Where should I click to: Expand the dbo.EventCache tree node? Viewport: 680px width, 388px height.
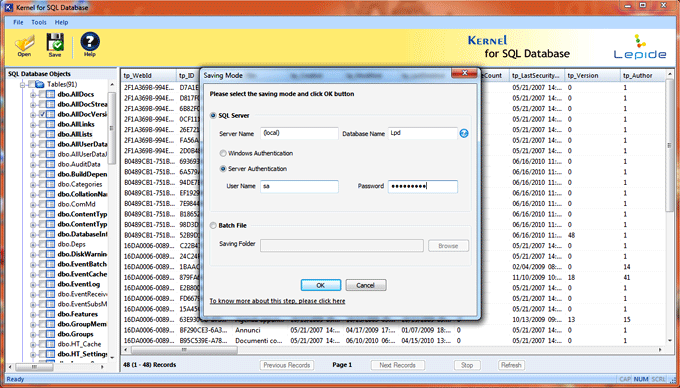point(33,274)
